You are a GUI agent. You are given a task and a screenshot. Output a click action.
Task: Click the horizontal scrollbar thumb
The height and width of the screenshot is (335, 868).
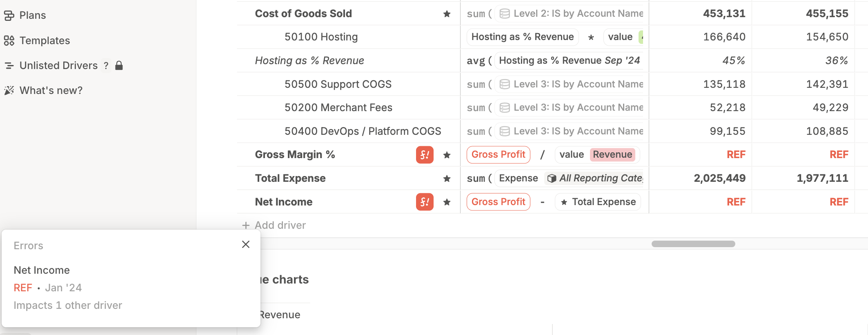point(693,244)
